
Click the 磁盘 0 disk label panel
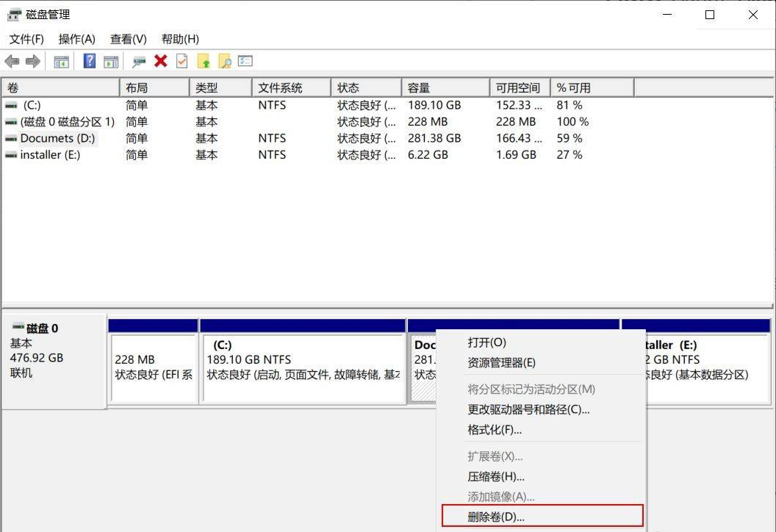53,360
